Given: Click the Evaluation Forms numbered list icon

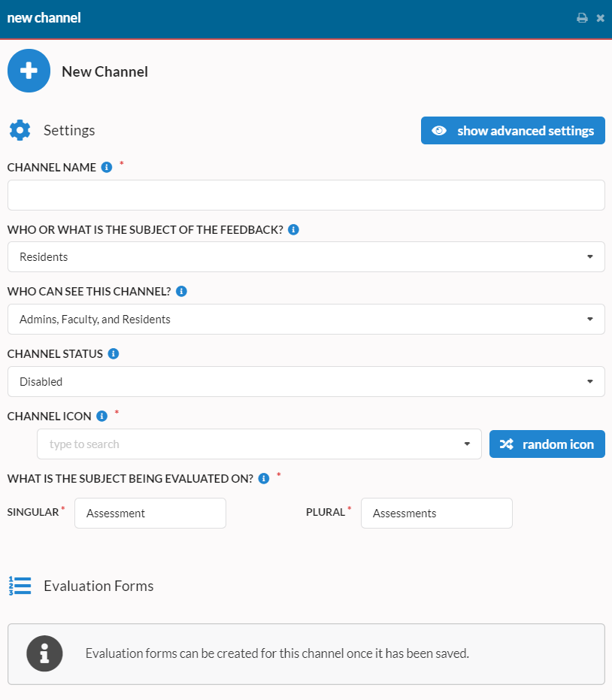Looking at the screenshot, I should tap(20, 586).
